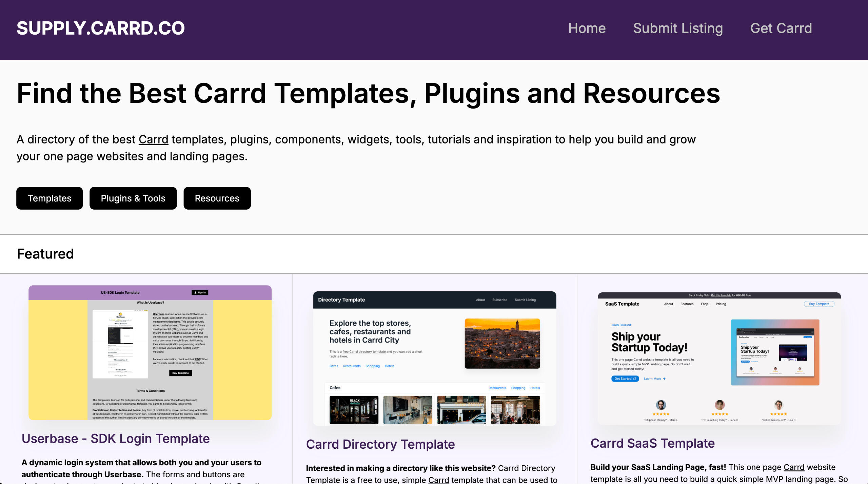Select the Plugins & Tools button
The height and width of the screenshot is (484, 868).
133,198
